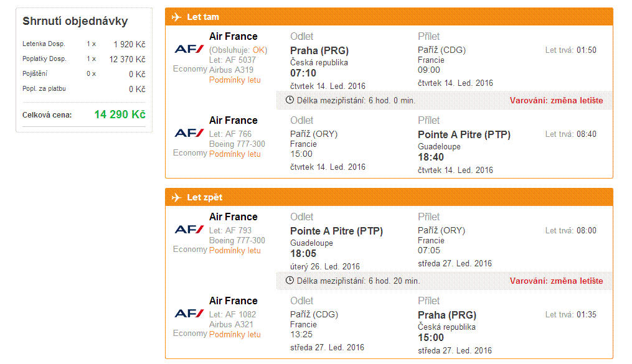Screen dimensions: 632x364
Task: Click Air France logo for flight AF 1082
Action: (x=189, y=313)
